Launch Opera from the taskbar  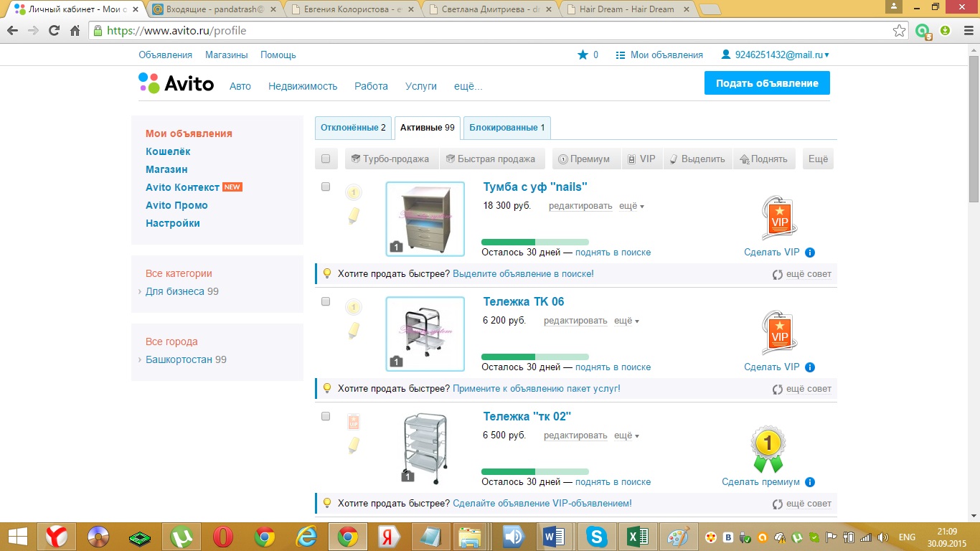pos(222,537)
